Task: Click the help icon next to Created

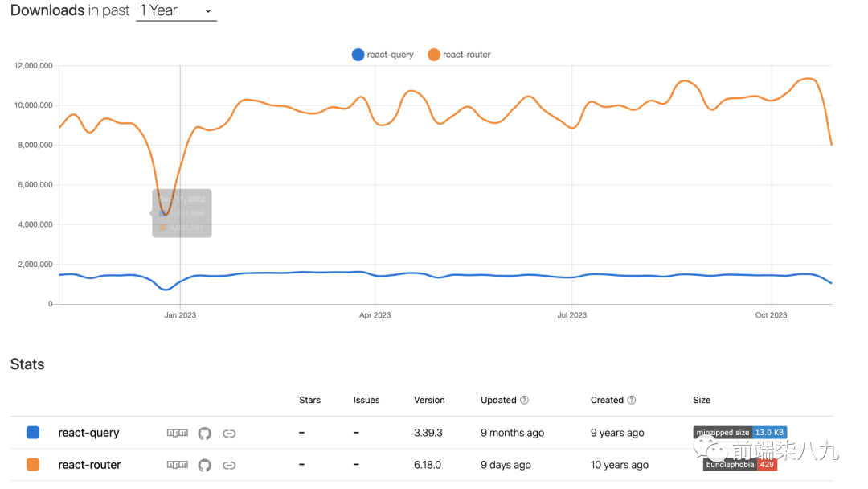Action: pyautogui.click(x=631, y=400)
